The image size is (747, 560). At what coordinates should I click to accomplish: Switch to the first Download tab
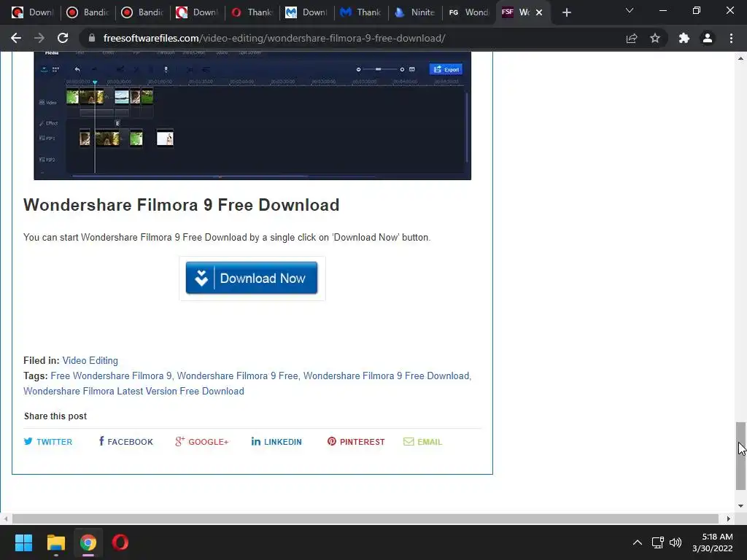(32, 12)
